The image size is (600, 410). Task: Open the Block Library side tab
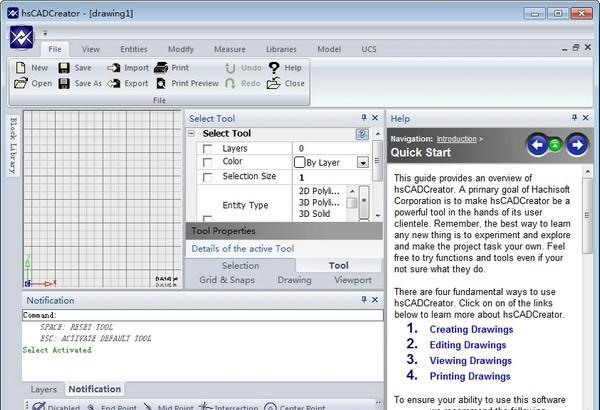(13, 145)
